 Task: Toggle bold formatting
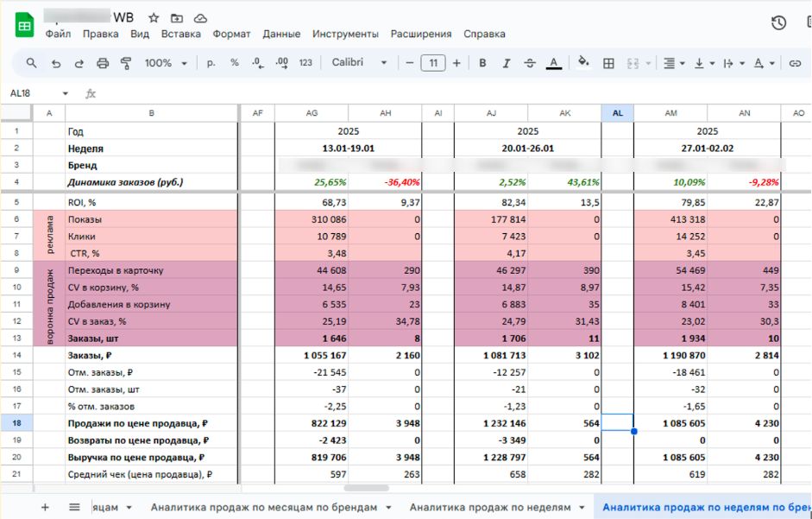[482, 63]
